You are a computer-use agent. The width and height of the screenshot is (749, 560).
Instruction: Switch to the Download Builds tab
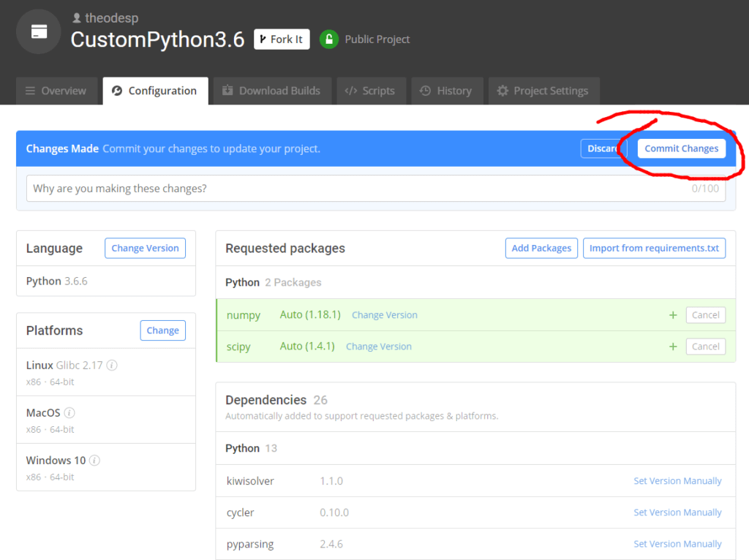(271, 91)
